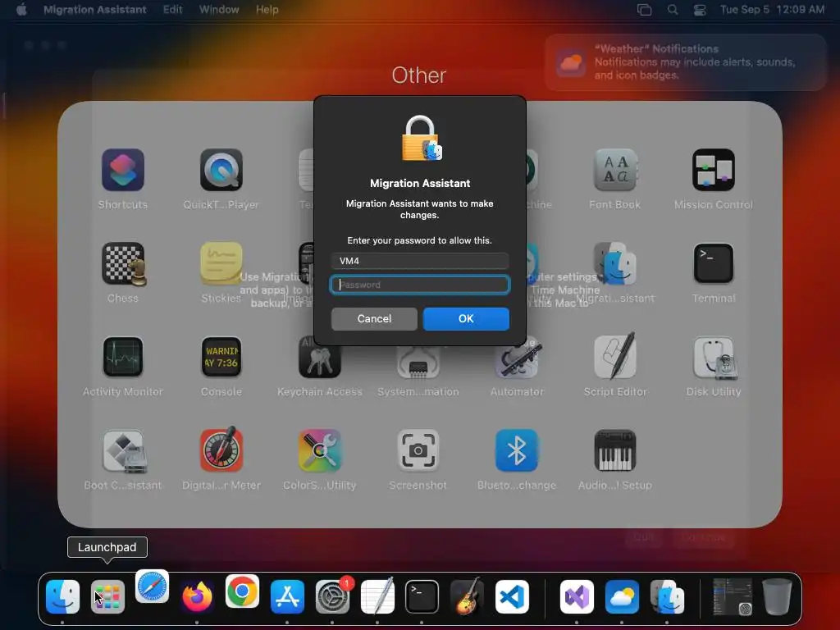
Task: Launch Screenshot app
Action: tap(418, 450)
